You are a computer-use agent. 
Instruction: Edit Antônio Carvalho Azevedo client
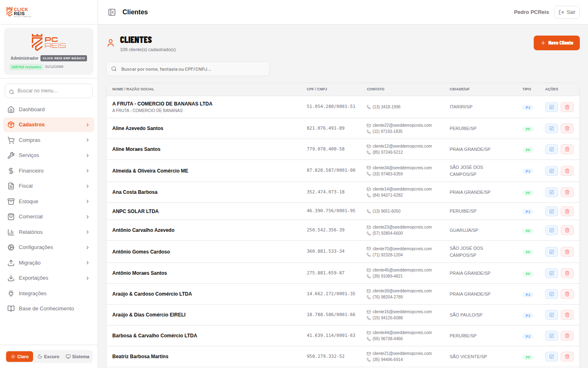(552, 230)
